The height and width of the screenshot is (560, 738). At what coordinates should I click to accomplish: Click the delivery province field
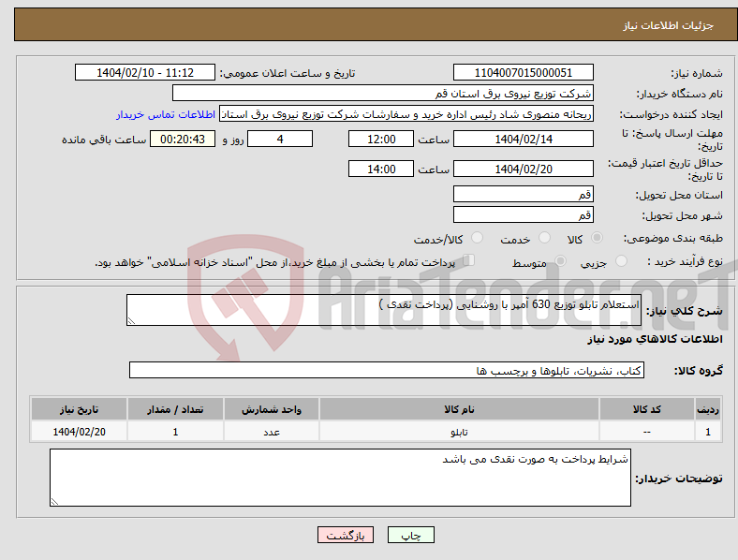pos(524,194)
